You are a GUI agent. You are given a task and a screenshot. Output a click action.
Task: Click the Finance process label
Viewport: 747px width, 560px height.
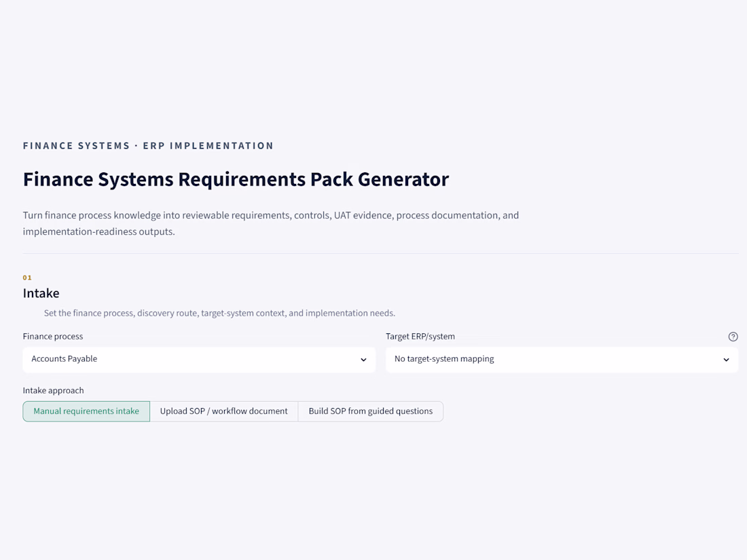(x=53, y=336)
